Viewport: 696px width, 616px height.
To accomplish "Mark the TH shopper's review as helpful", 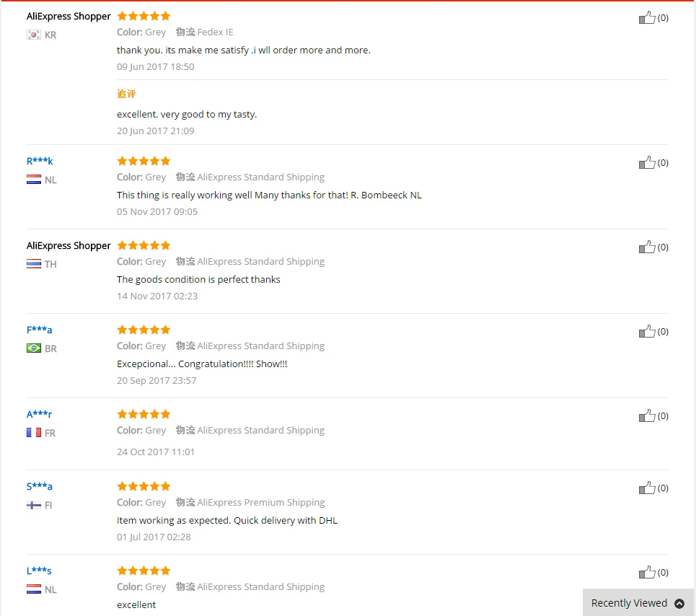I will (647, 247).
